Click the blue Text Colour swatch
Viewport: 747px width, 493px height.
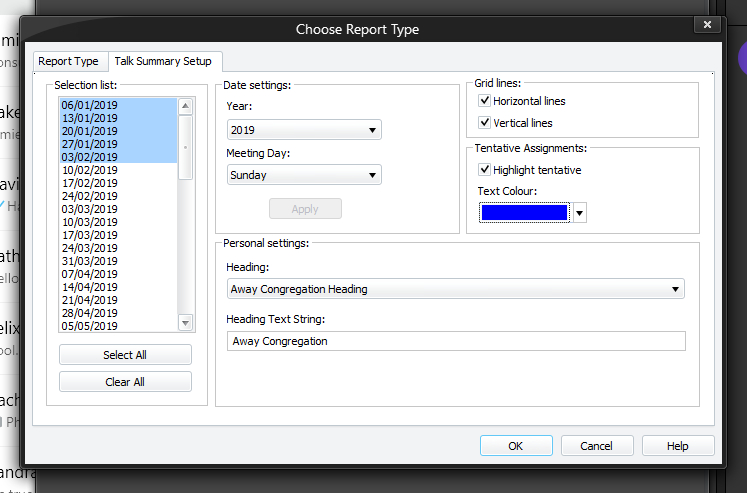tap(524, 213)
